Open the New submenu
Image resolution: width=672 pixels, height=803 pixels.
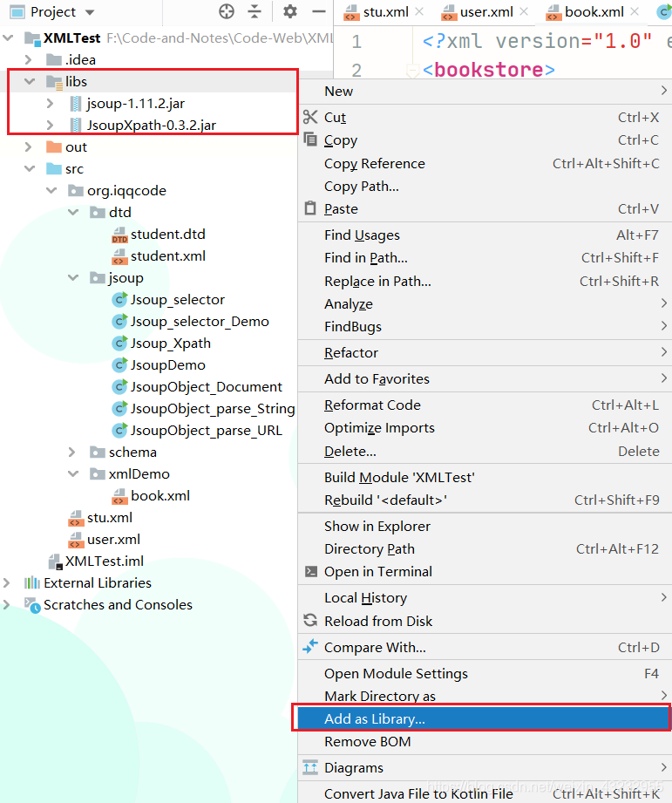[485, 92]
